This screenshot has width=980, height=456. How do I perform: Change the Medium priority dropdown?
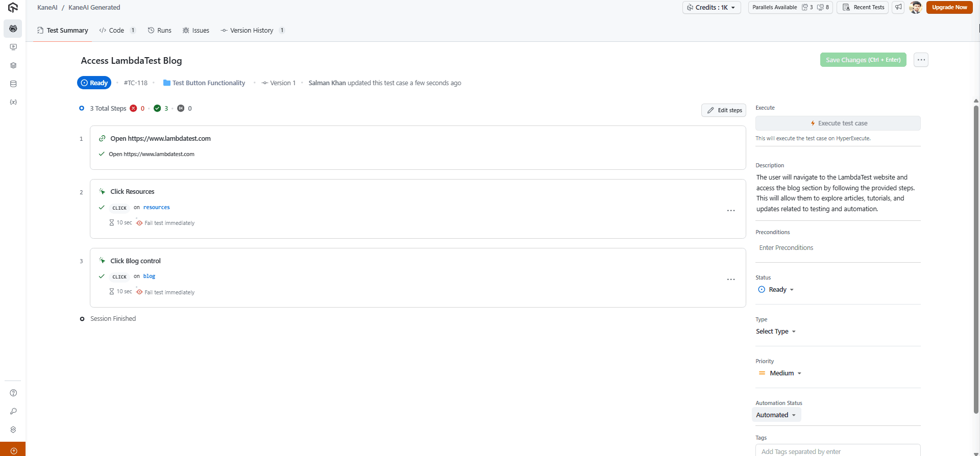(781, 373)
